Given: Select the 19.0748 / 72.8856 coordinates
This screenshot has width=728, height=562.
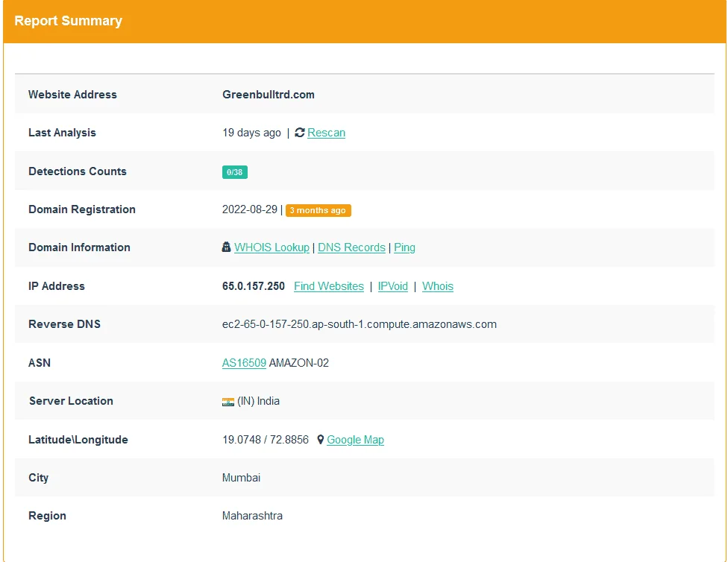Looking at the screenshot, I should [x=265, y=440].
